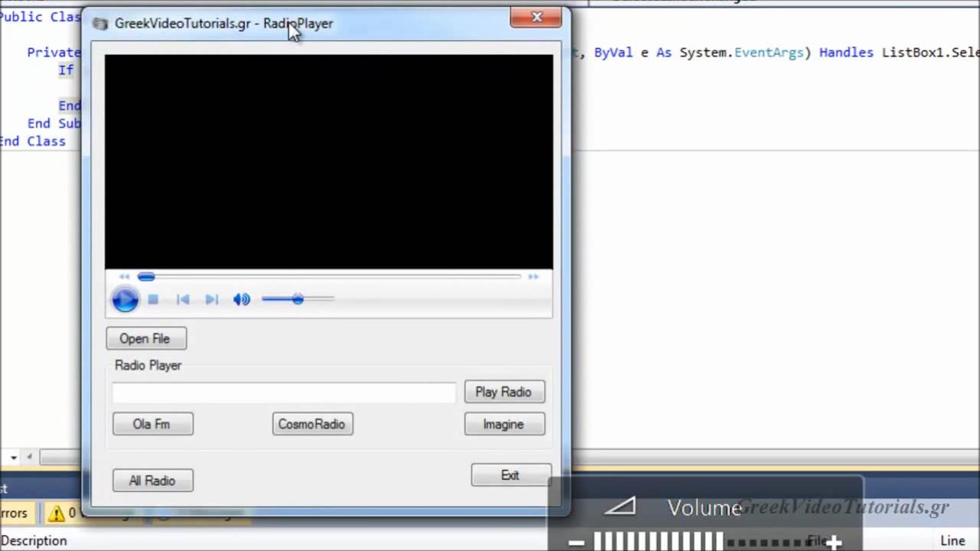Image resolution: width=980 pixels, height=551 pixels.
Task: Click the rewind icon beside seek bar
Action: pyautogui.click(x=125, y=276)
